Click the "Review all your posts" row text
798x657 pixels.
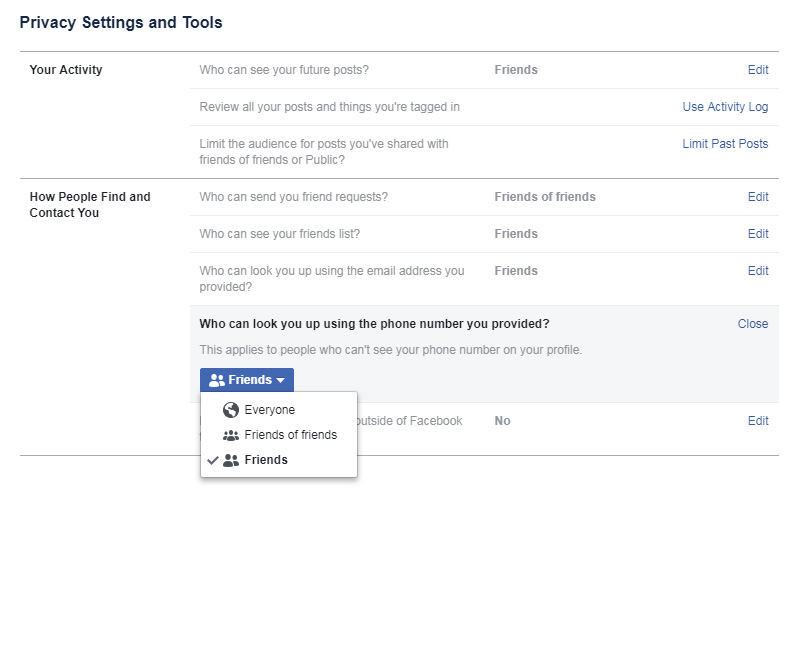329,107
